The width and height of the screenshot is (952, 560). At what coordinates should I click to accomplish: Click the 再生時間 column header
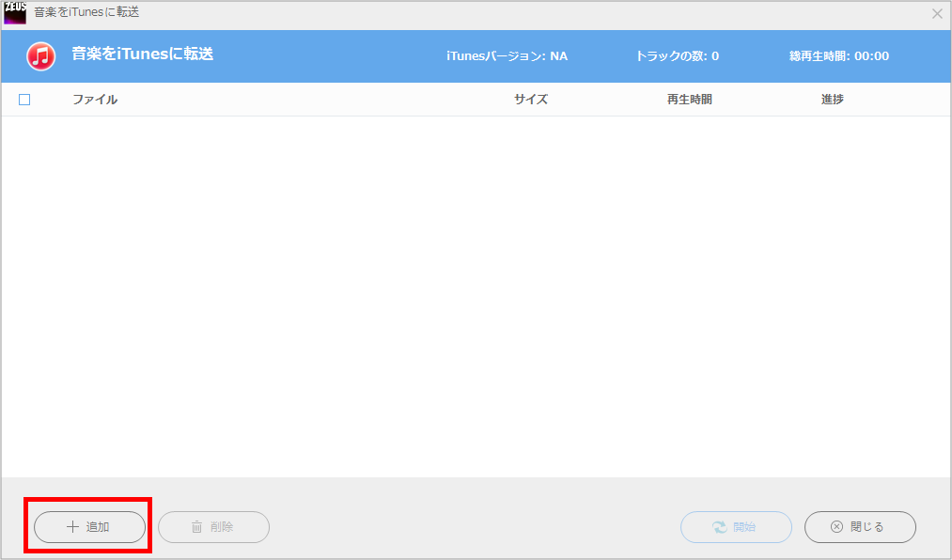(x=689, y=100)
